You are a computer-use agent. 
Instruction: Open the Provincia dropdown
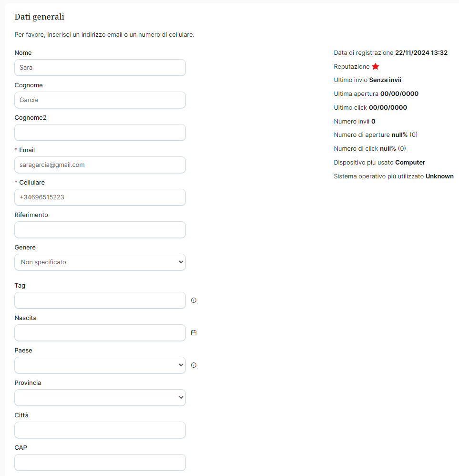pos(100,398)
